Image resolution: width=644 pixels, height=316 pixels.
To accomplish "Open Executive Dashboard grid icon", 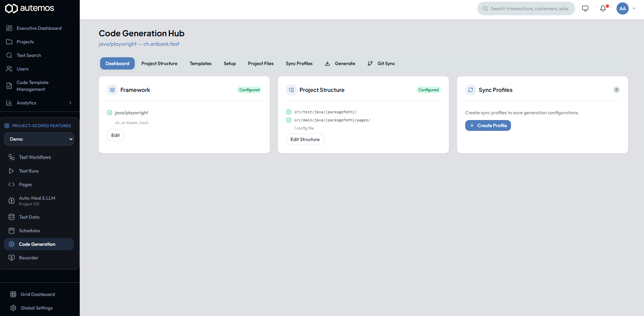I will (x=9, y=28).
